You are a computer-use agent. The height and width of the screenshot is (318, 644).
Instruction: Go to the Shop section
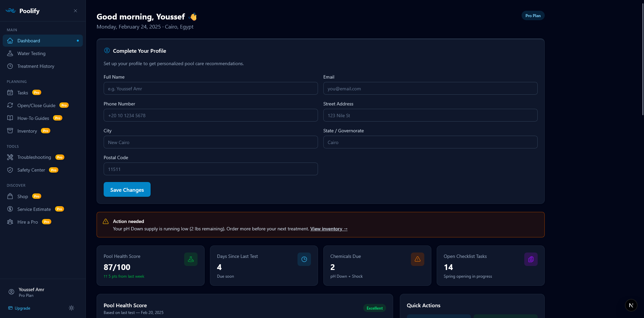(22, 196)
